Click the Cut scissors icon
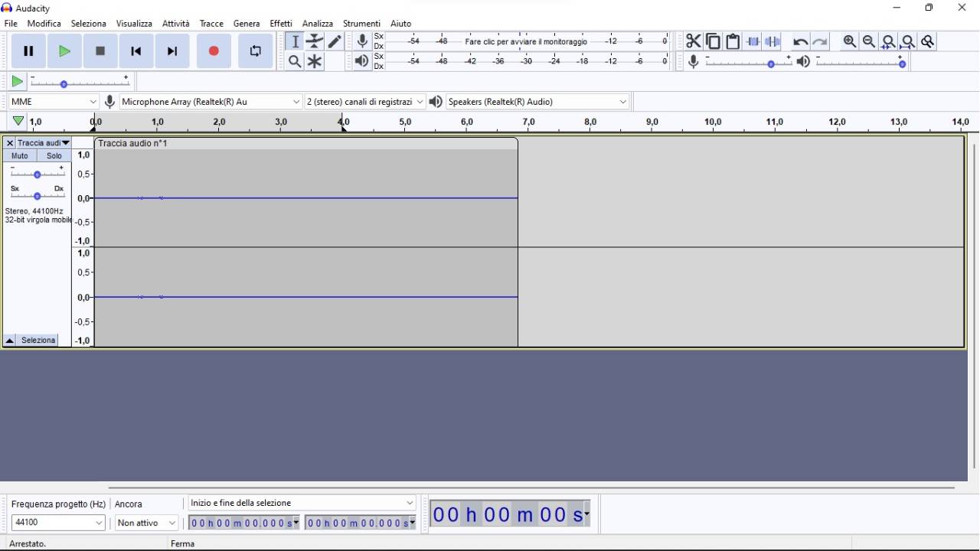This screenshot has width=980, height=551. click(x=693, y=41)
